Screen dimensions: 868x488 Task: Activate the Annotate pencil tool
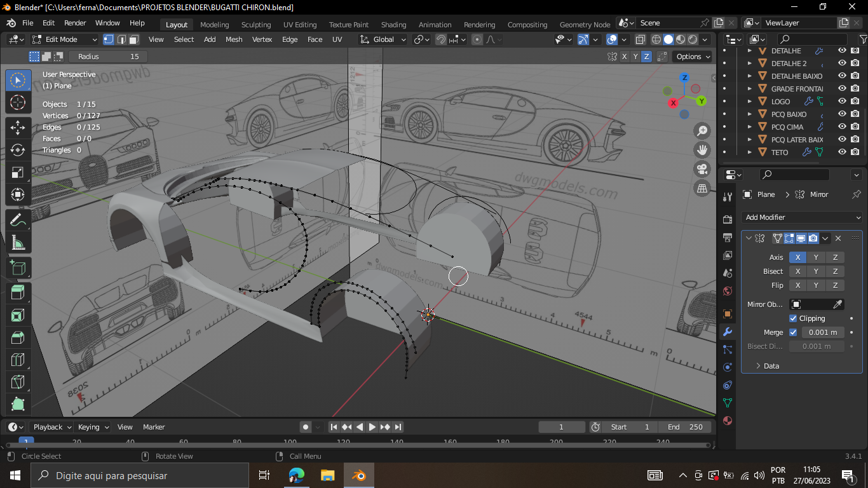[x=18, y=220]
